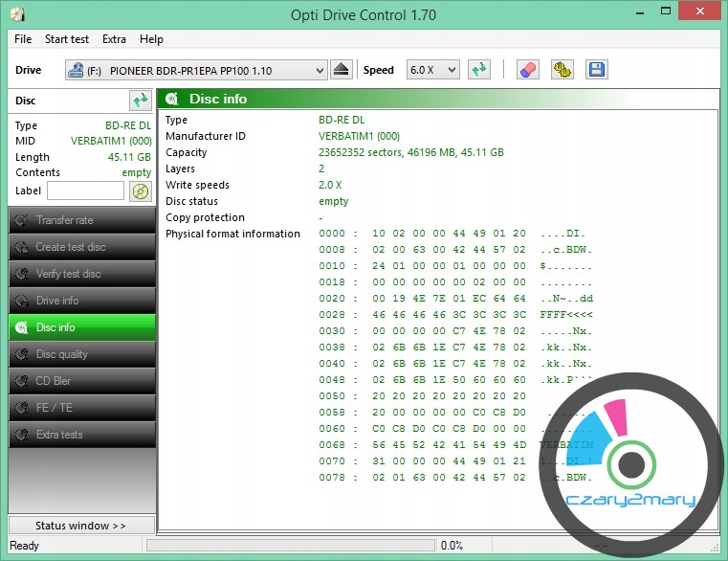Viewport: 728px width, 561px height.
Task: Click the Label text input field
Action: 85,191
